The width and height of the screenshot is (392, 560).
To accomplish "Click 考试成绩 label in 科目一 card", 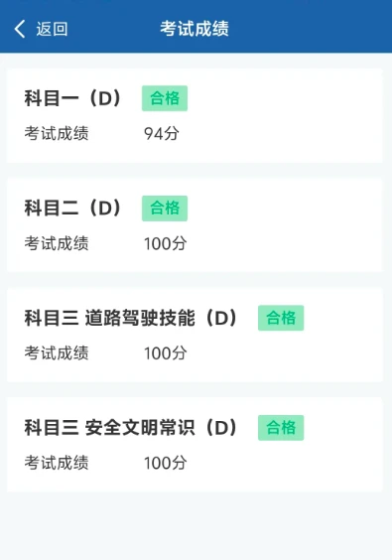I will 57,134.
